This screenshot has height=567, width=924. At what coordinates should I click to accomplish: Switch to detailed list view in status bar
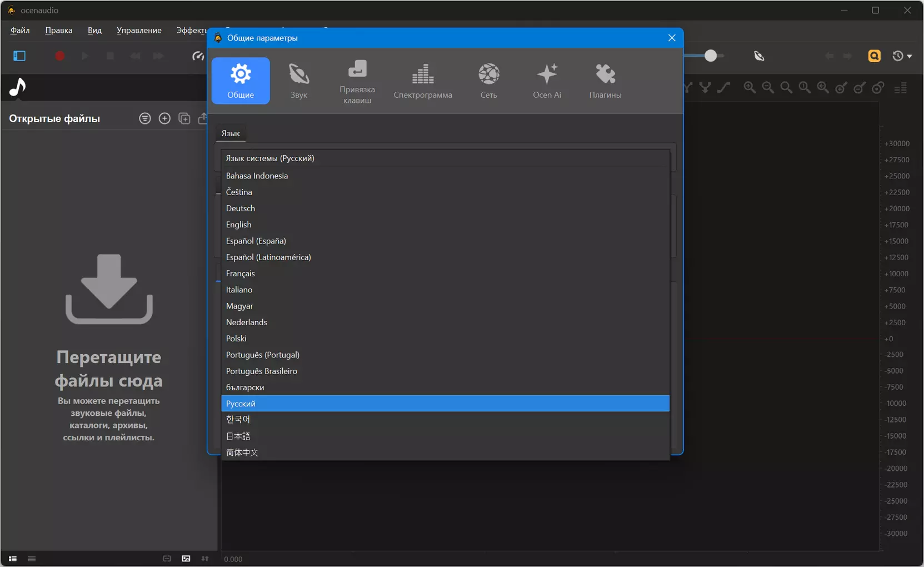(13, 559)
